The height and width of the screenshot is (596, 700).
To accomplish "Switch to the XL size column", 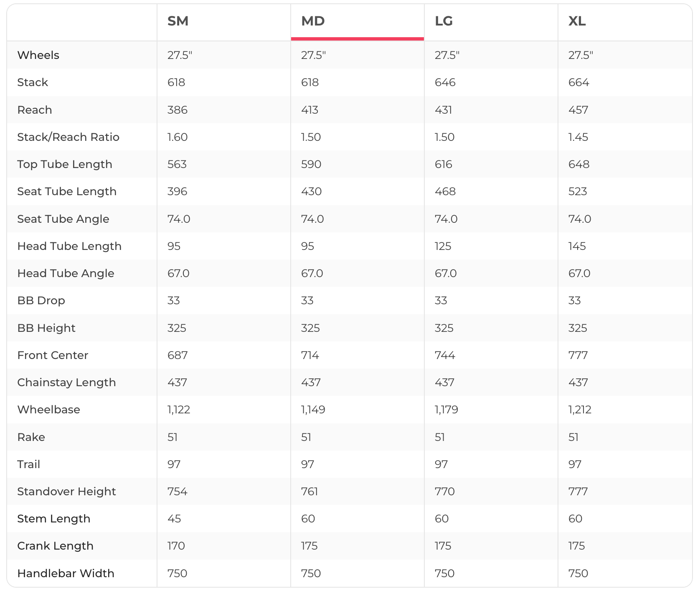I will 577,21.
